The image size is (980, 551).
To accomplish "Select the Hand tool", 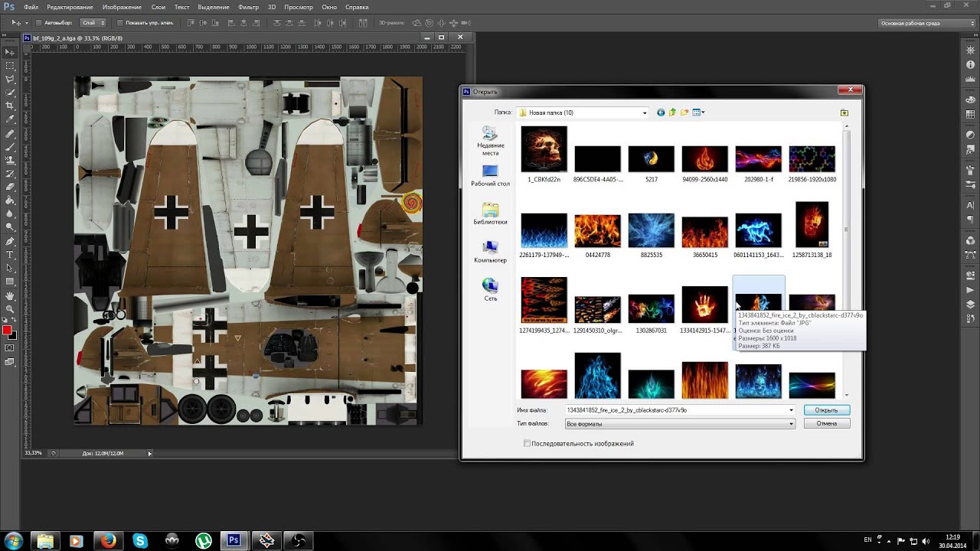I will 10,295.
